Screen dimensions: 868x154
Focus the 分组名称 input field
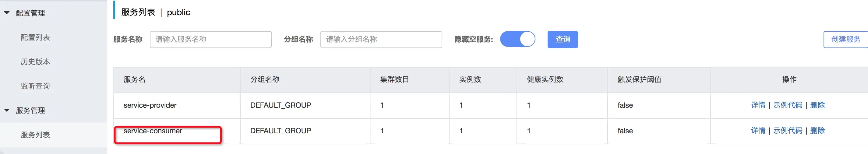coord(381,40)
